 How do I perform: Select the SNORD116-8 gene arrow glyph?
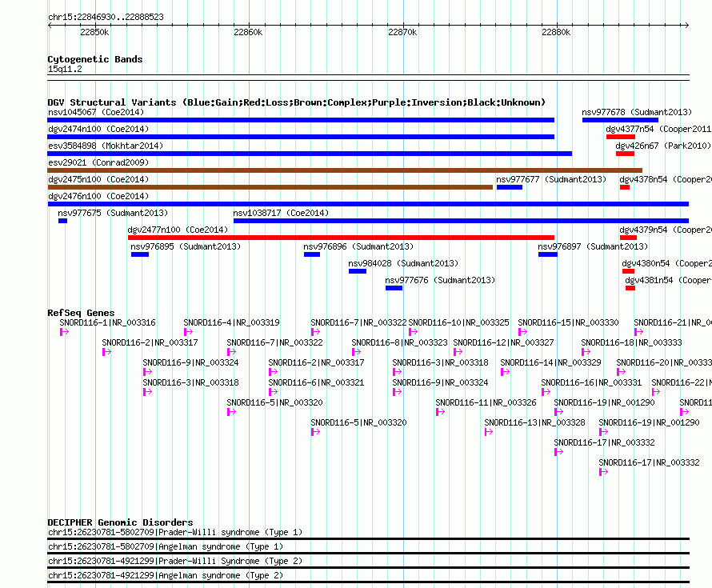click(356, 352)
